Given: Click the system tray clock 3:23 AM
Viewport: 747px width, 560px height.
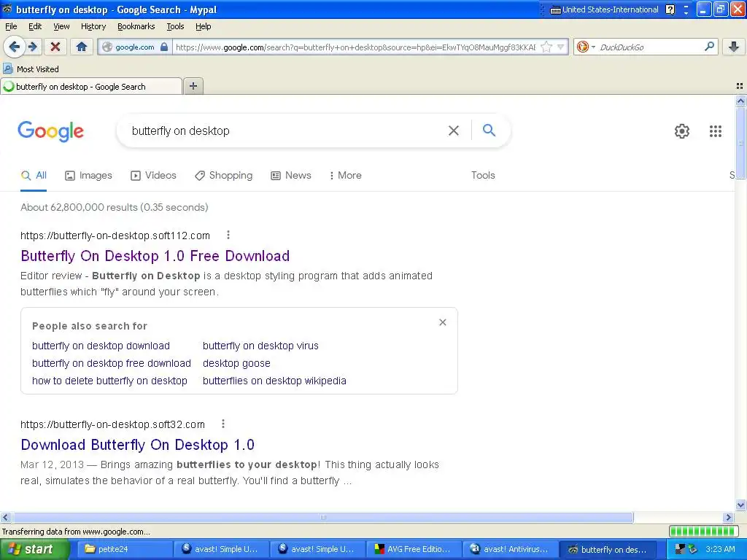Looking at the screenshot, I should pyautogui.click(x=720, y=549).
